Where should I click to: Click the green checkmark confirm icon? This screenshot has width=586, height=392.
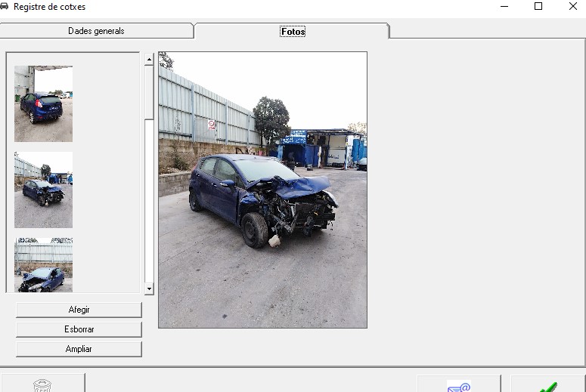click(x=547, y=386)
